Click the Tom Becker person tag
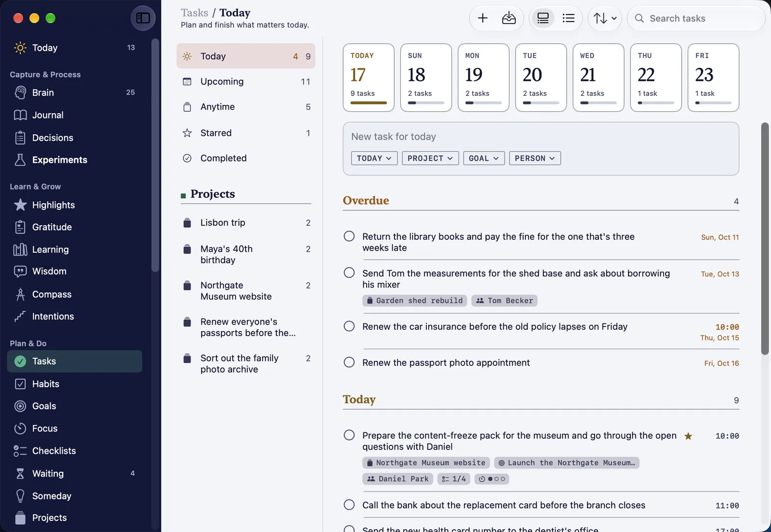This screenshot has width=771, height=532. 505,301
